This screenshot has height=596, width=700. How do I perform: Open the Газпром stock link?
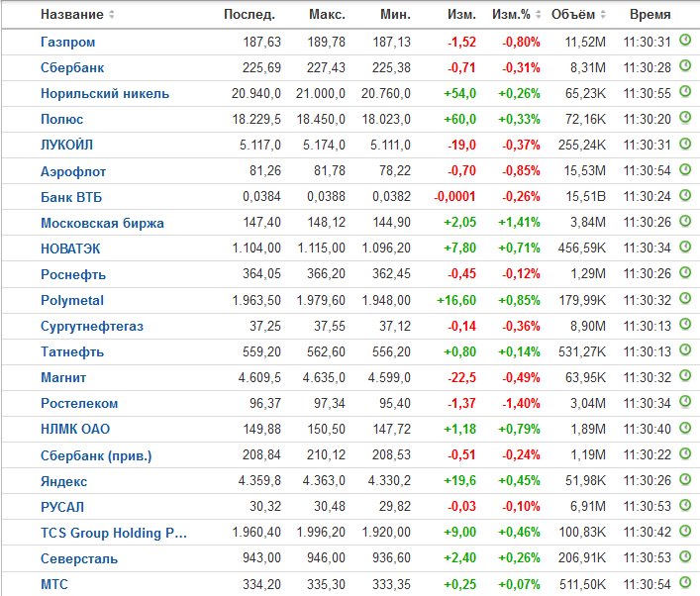point(68,42)
